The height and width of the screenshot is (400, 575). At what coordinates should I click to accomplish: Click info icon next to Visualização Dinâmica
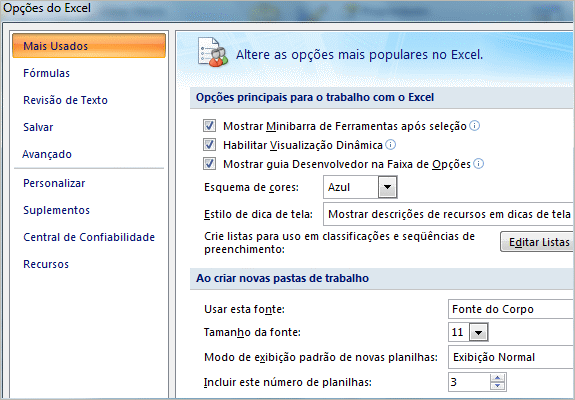pos(391,145)
